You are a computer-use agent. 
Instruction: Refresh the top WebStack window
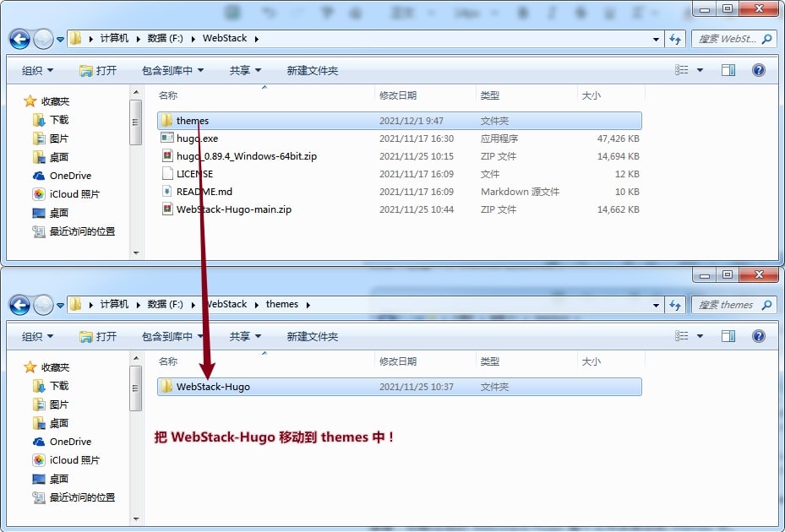[675, 39]
